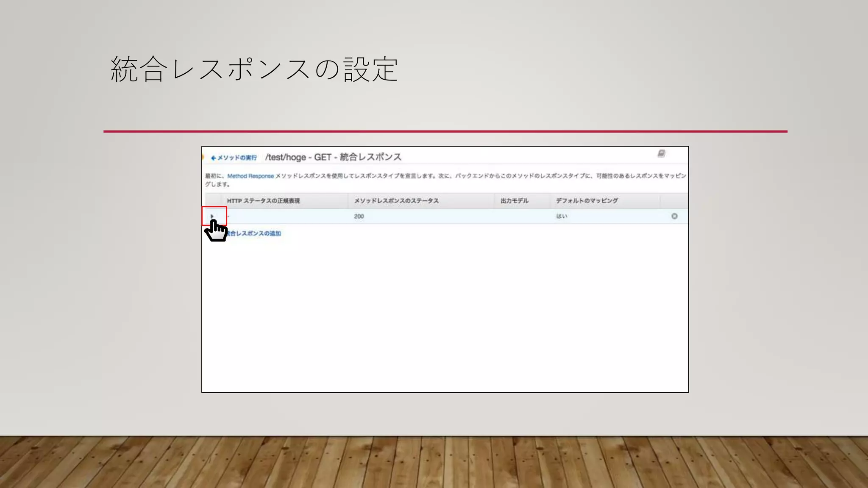Open the Method Response link
This screenshot has width=868, height=488.
point(250,176)
